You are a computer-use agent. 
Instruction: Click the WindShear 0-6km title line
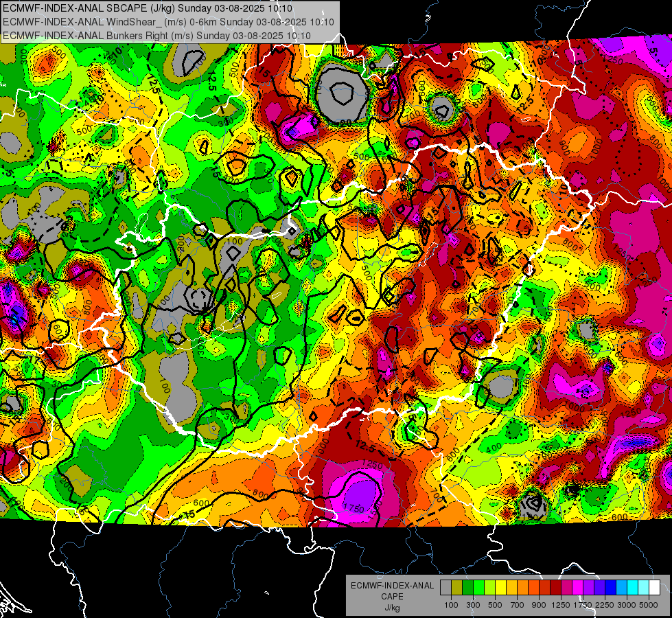168,22
